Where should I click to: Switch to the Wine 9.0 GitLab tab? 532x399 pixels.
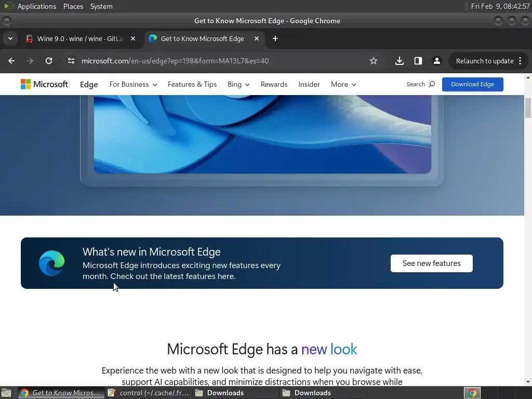(x=79, y=38)
